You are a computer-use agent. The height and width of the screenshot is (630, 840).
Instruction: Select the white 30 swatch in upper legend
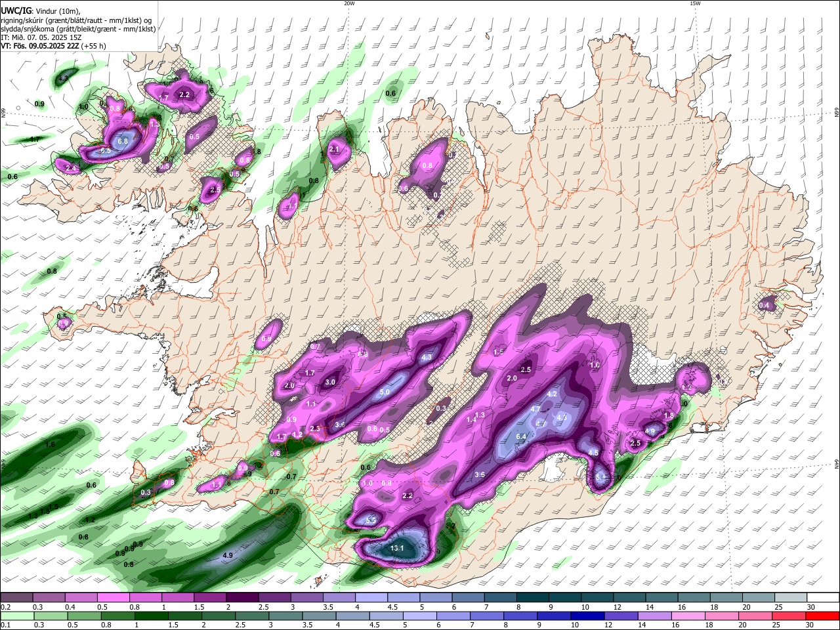point(823,597)
